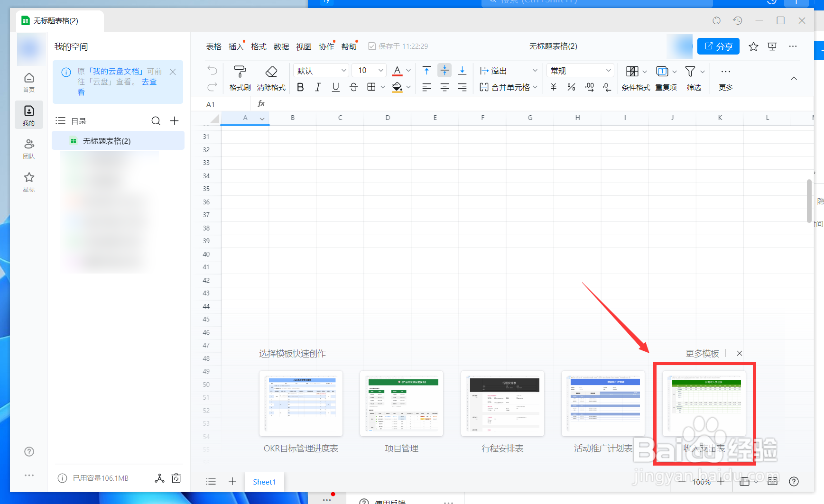Open the 更多 toolbar options

point(726,78)
